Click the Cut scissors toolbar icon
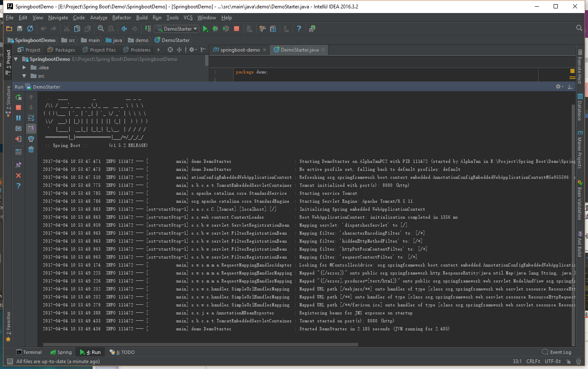This screenshot has width=588, height=369. pyautogui.click(x=67, y=29)
